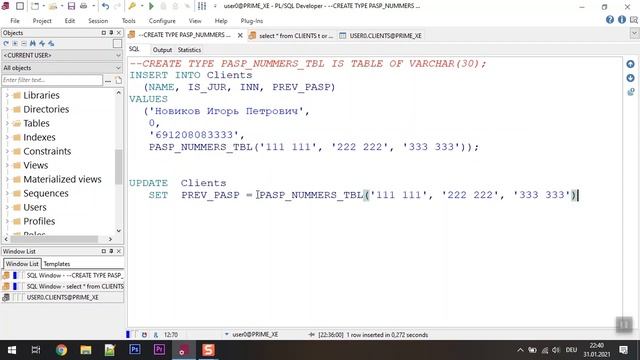Switch to the Output tab
The height and width of the screenshot is (360, 640).
(x=162, y=50)
